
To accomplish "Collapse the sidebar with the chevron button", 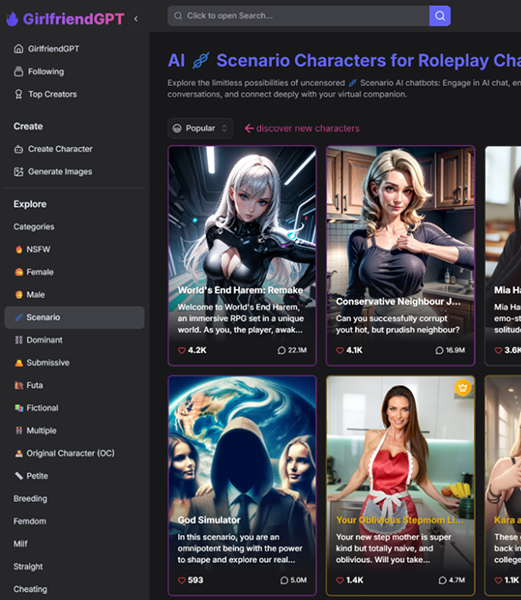I will (x=136, y=19).
